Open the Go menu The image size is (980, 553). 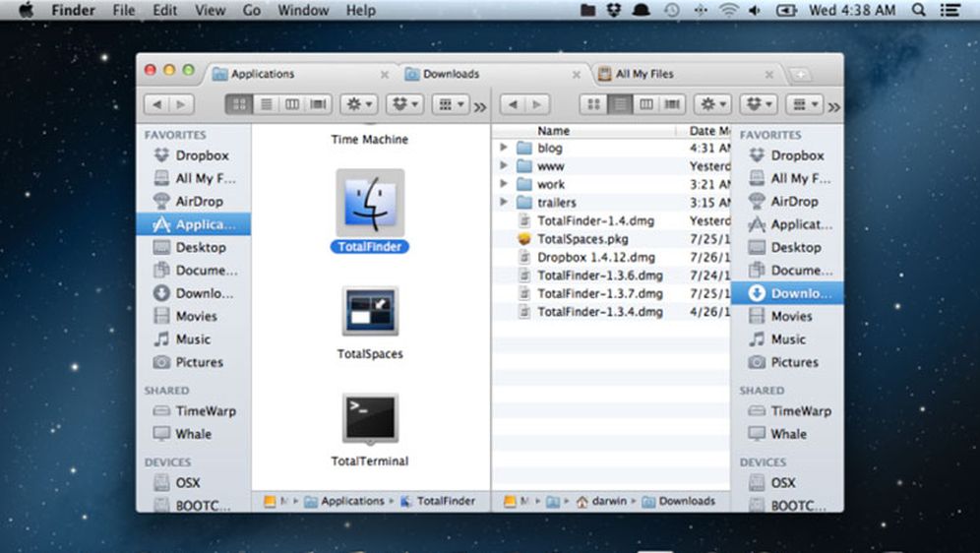[252, 10]
